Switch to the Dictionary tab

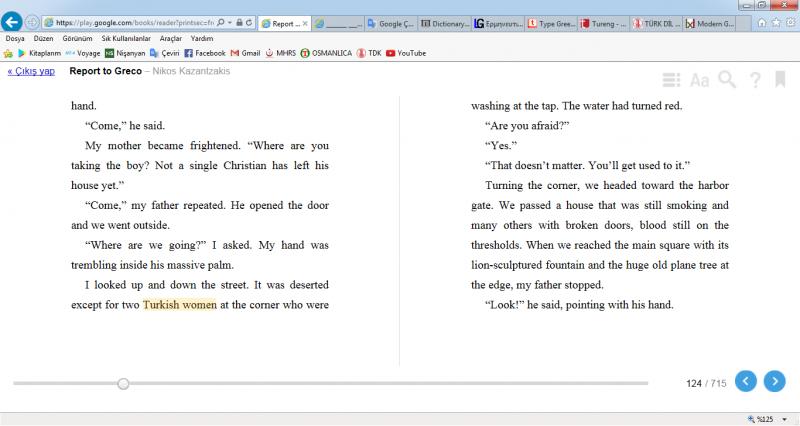(x=444, y=23)
